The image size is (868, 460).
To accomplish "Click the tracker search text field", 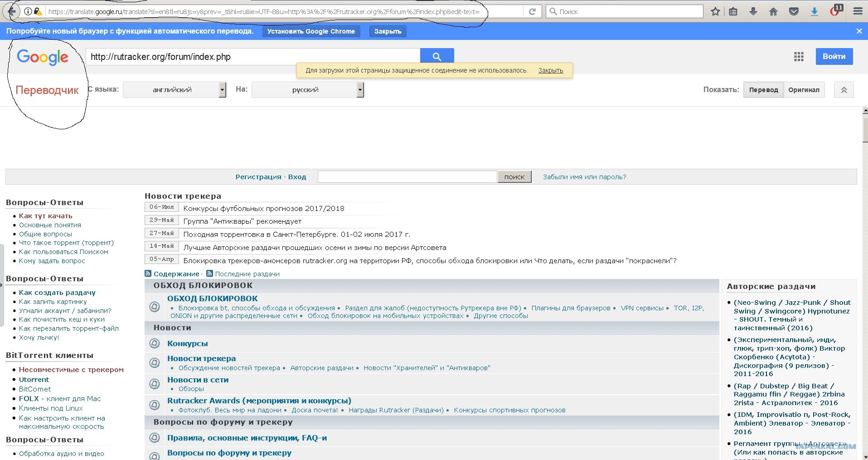I will coord(407,177).
